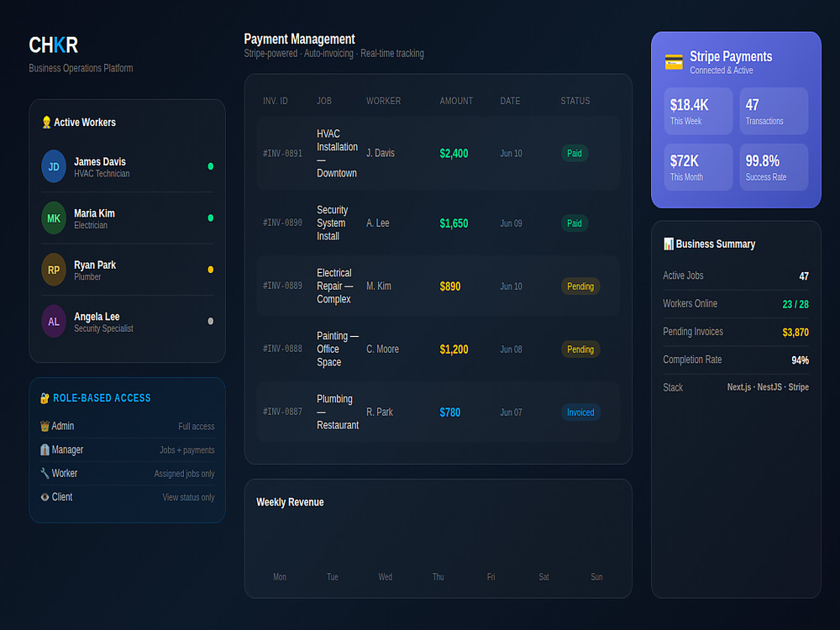Click the Stripe Payments credit card icon
The image size is (840, 630).
point(674,62)
